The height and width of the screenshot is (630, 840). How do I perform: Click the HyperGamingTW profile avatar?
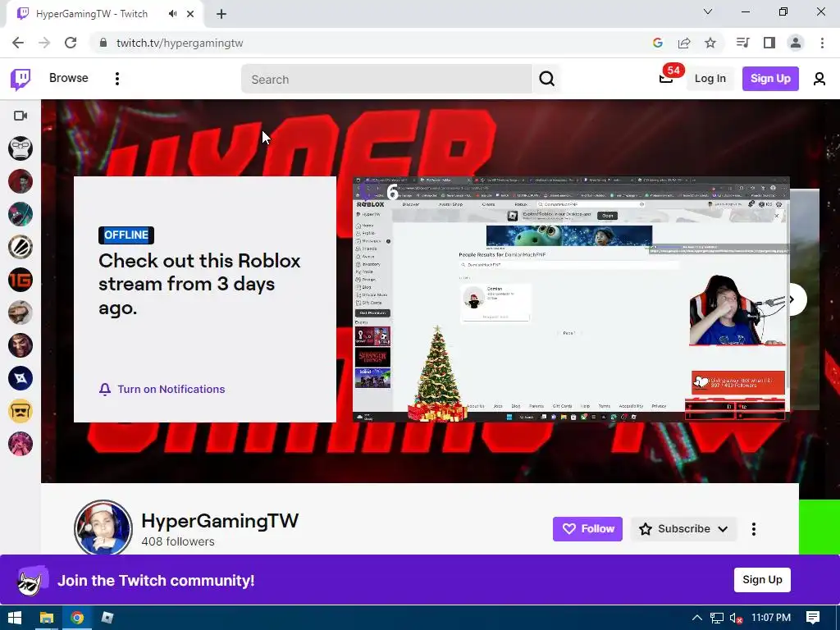(x=103, y=527)
